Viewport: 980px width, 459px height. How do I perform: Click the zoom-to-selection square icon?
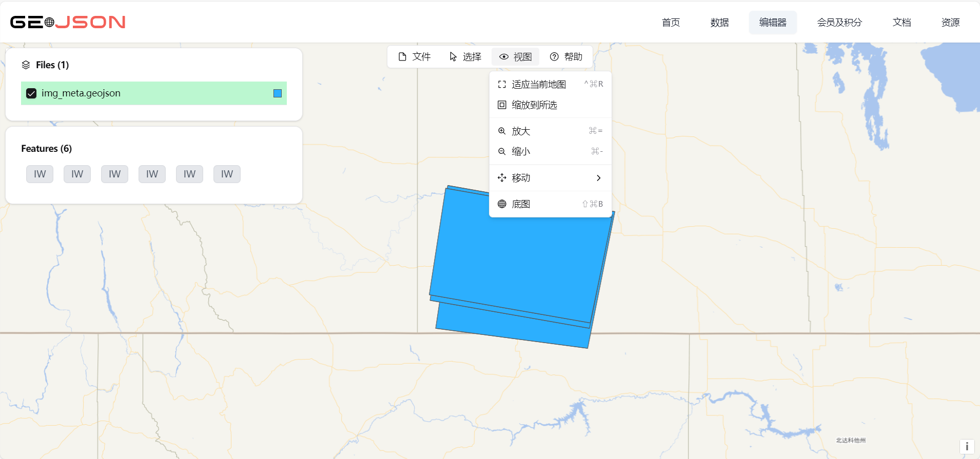pyautogui.click(x=502, y=105)
